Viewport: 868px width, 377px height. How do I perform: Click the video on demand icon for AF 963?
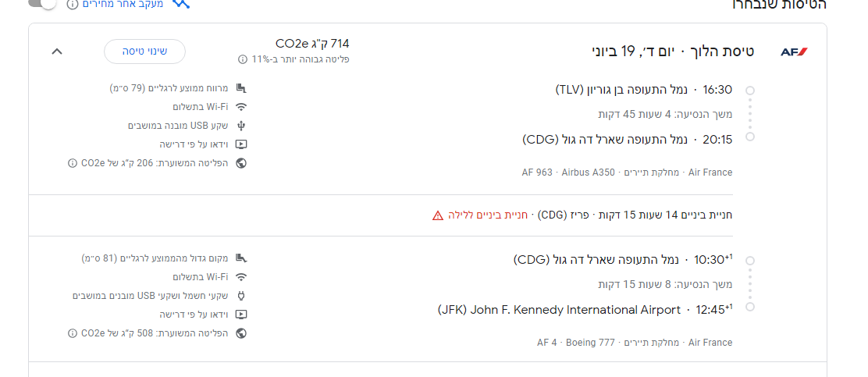[241, 144]
